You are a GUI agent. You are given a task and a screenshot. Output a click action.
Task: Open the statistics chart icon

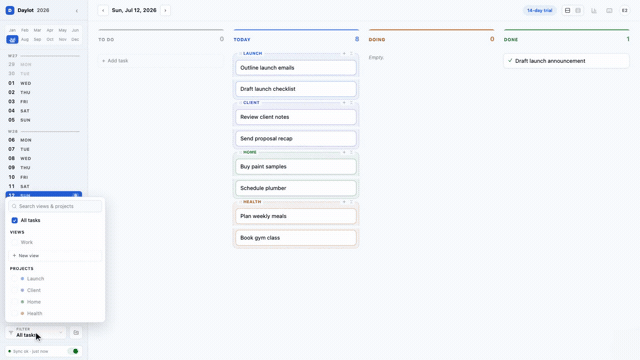594,11
